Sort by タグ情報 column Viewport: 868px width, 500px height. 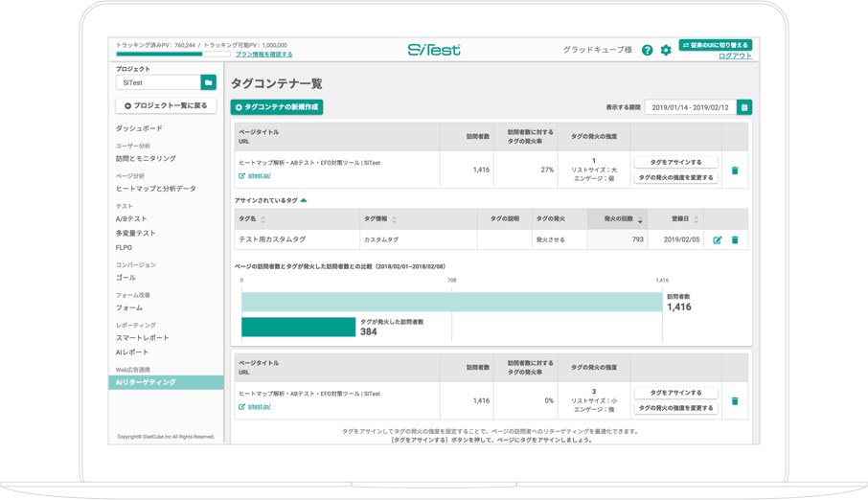pos(394,219)
